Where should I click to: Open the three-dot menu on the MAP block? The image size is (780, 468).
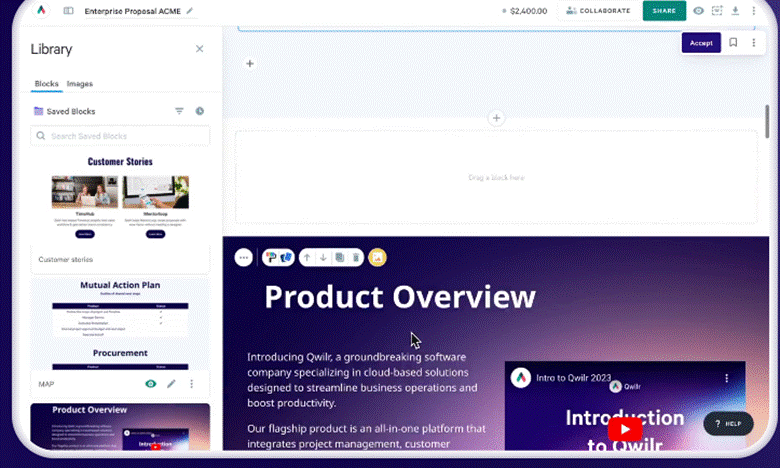click(192, 383)
